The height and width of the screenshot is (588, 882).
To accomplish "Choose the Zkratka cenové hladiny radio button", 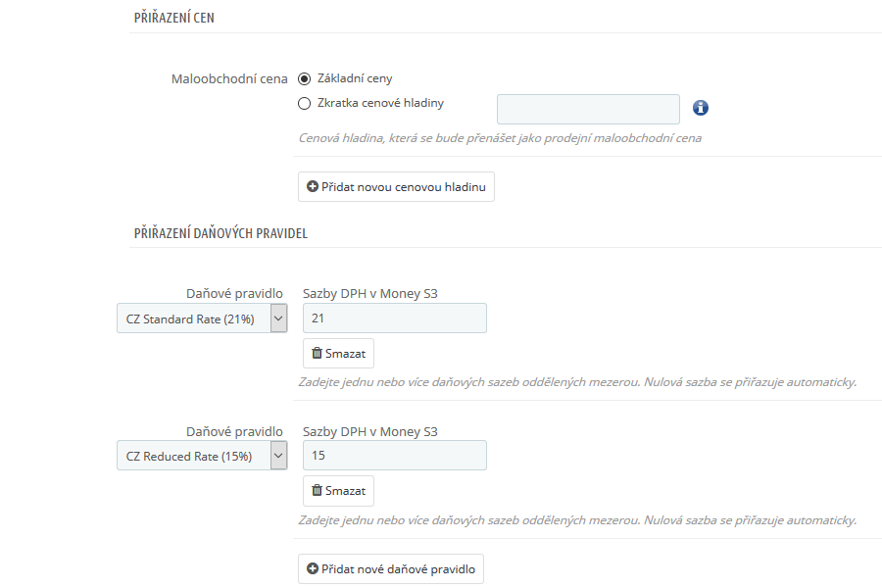I will coord(305,104).
